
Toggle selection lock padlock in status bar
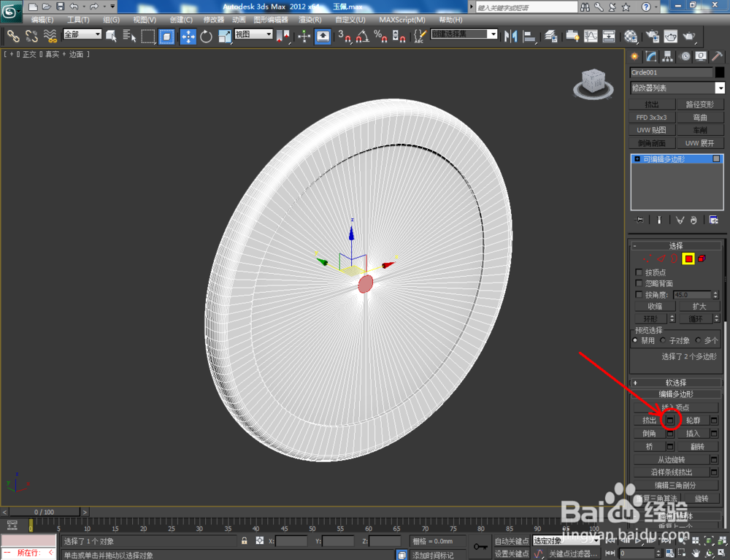(x=244, y=541)
